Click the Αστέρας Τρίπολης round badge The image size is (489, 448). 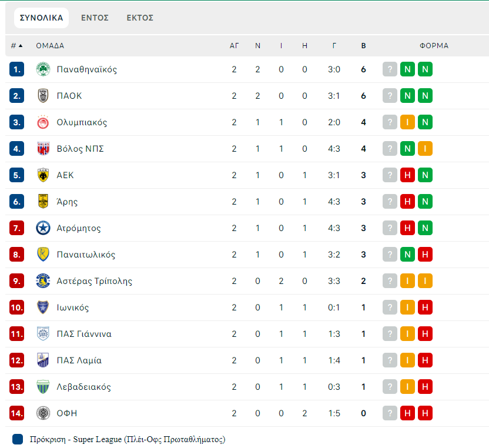(43, 281)
